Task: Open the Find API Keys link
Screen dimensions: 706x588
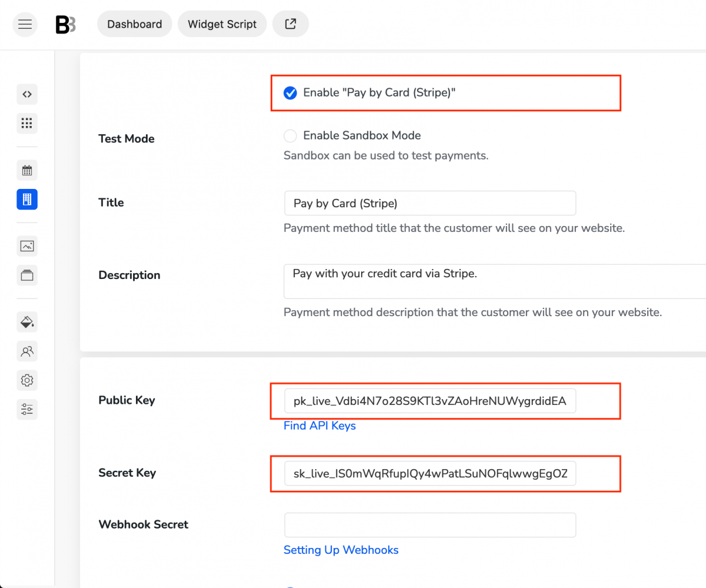Action: pos(319,426)
